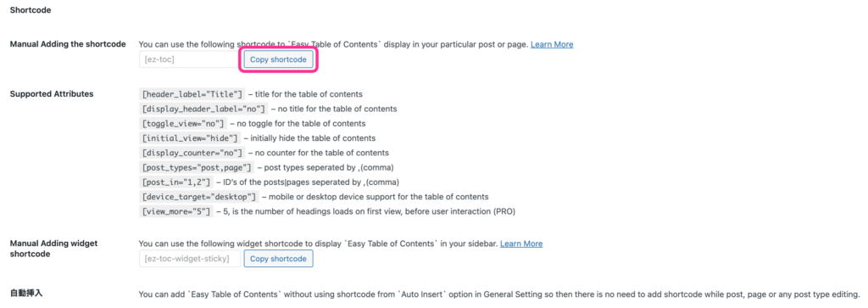
Task: Focus the [ez-toc-widget-sticky] shortcode field
Action: 190,259
